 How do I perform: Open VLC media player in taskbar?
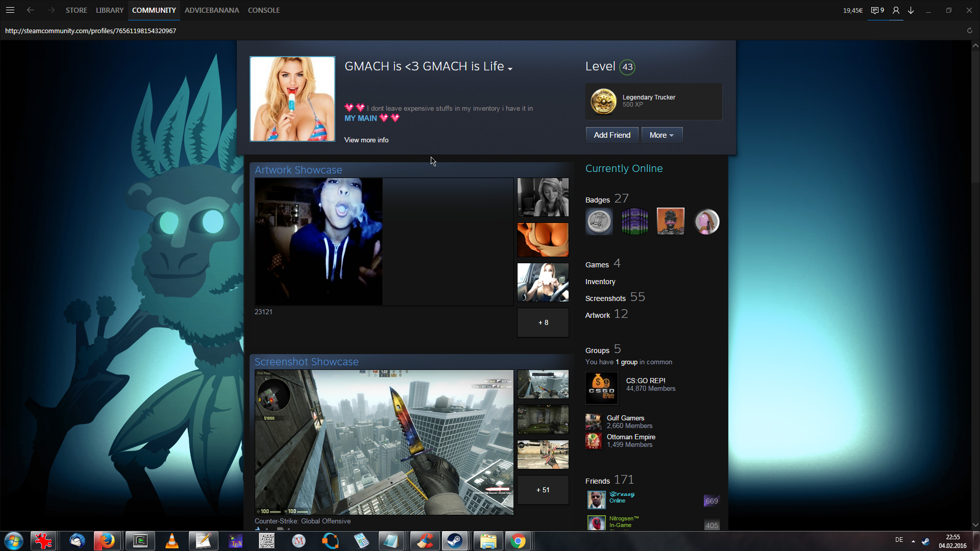pyautogui.click(x=172, y=541)
